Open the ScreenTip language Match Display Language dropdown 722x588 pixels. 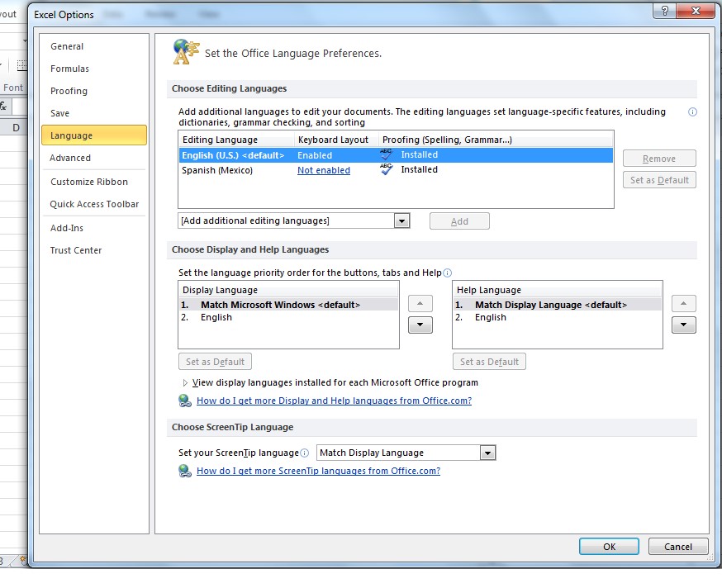(x=487, y=453)
